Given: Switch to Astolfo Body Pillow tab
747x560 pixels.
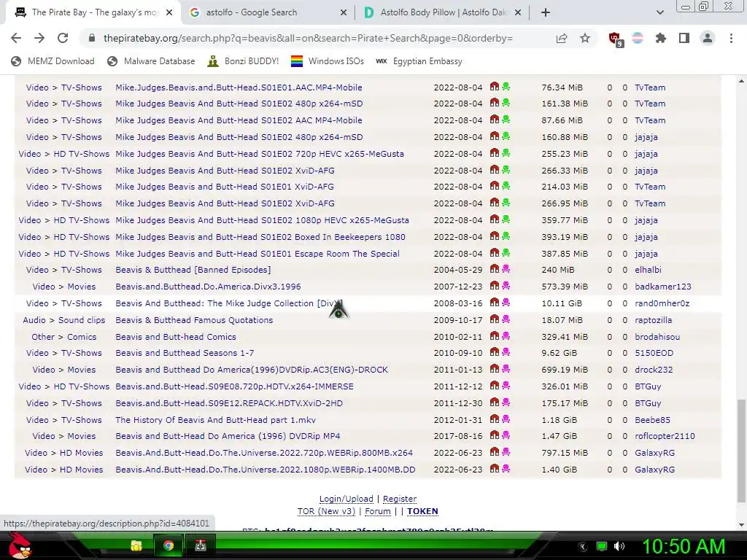Looking at the screenshot, I should click(442, 13).
